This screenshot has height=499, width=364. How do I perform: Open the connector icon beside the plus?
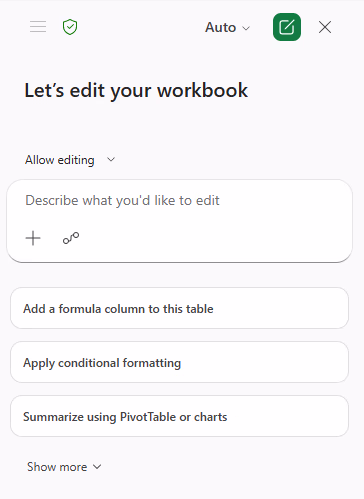tap(71, 238)
